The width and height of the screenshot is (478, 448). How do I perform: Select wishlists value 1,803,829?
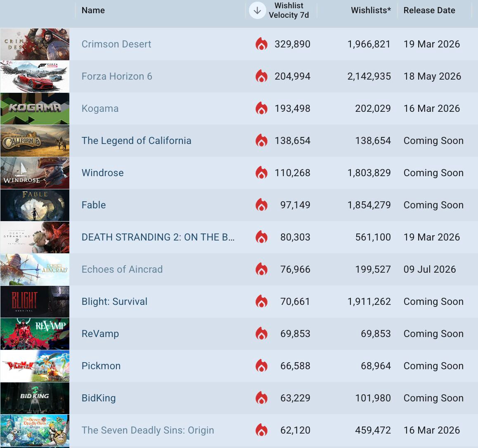(369, 173)
